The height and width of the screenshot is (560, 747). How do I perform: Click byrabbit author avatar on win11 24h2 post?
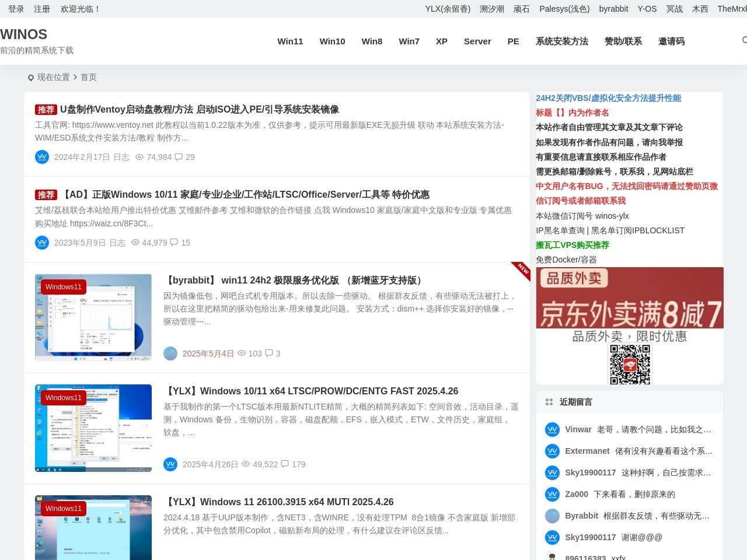pos(170,353)
